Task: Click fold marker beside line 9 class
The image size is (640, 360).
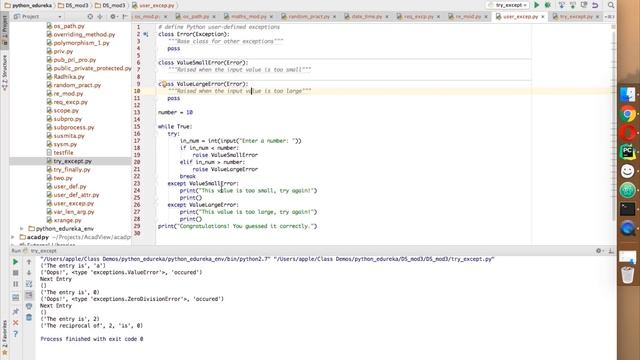Action: click(157, 84)
